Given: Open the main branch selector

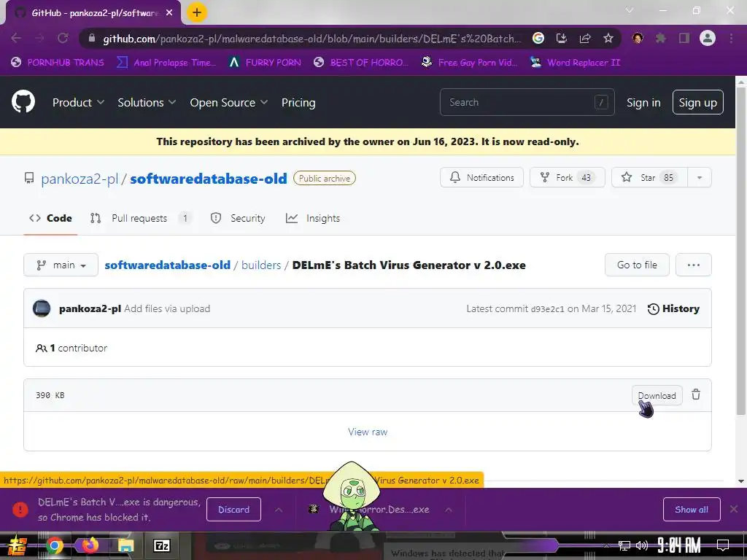Looking at the screenshot, I should pyautogui.click(x=61, y=265).
